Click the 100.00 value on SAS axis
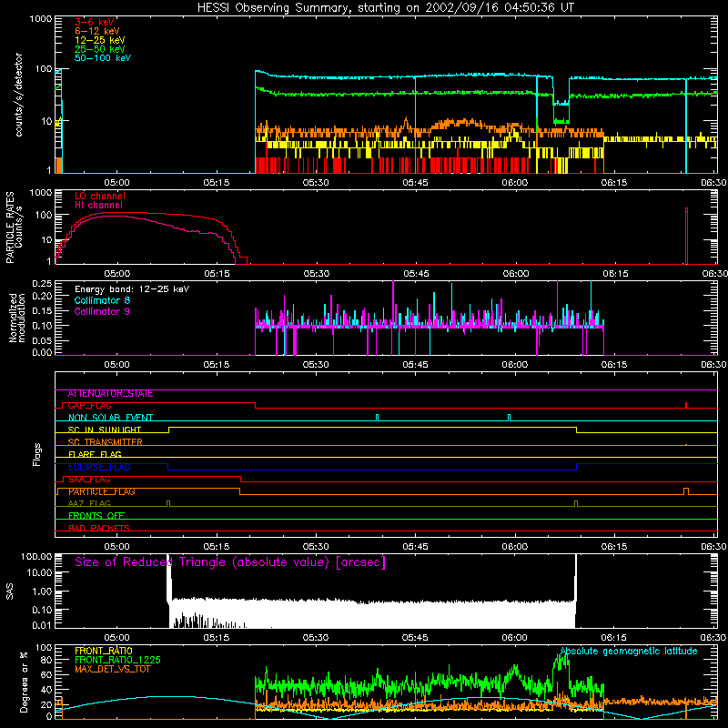This screenshot has width=728, height=728. click(36, 556)
